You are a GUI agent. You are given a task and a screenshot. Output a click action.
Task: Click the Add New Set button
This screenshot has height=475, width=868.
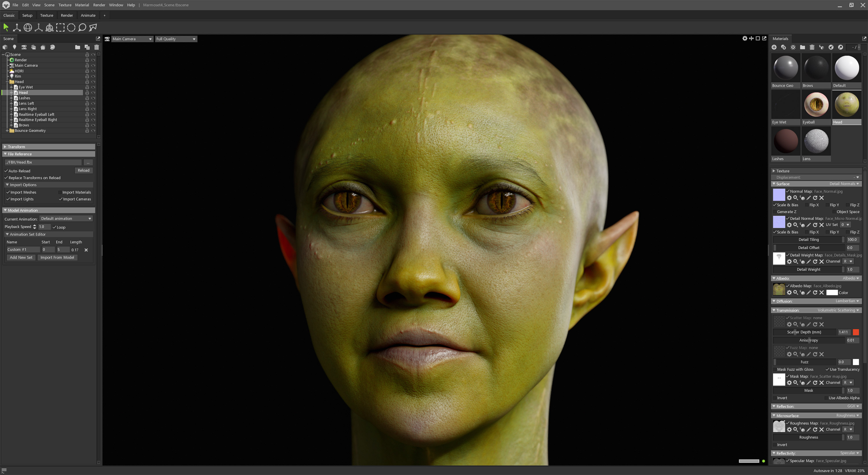tap(21, 257)
